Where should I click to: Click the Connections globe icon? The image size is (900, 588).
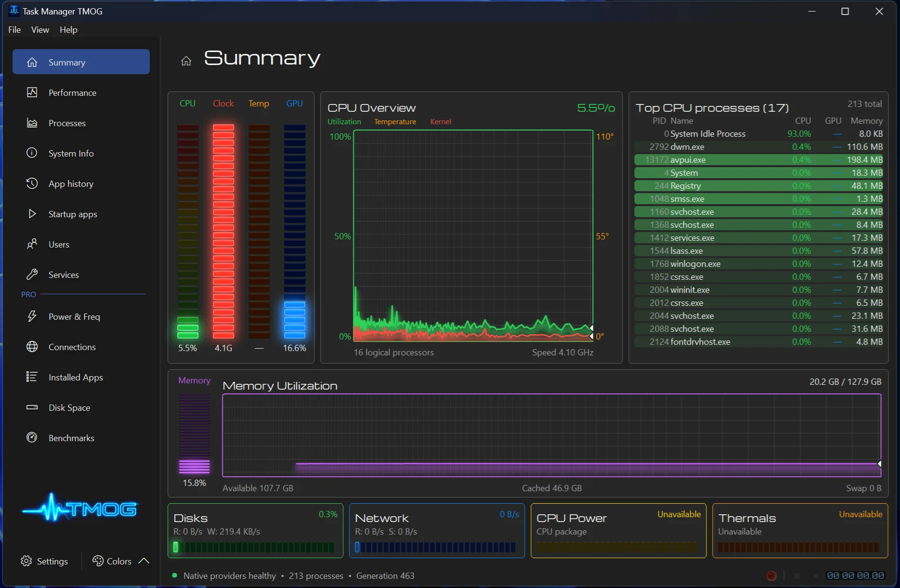(32, 347)
